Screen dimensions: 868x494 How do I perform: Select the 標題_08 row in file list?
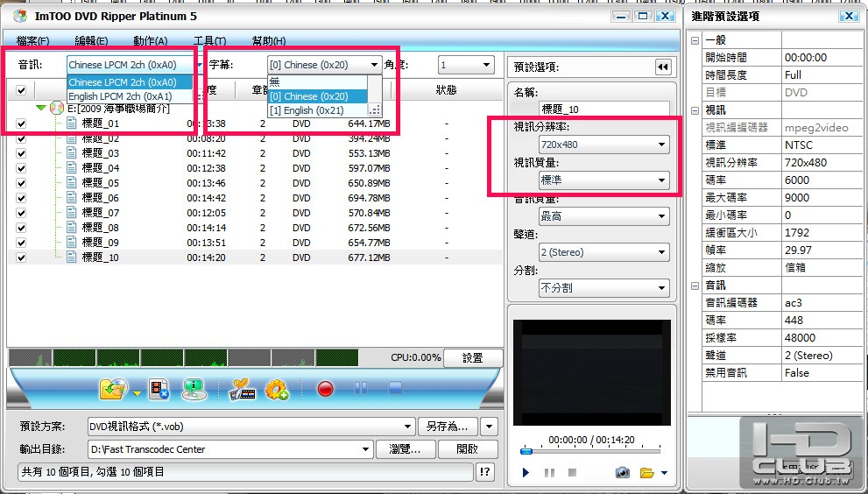255,228
